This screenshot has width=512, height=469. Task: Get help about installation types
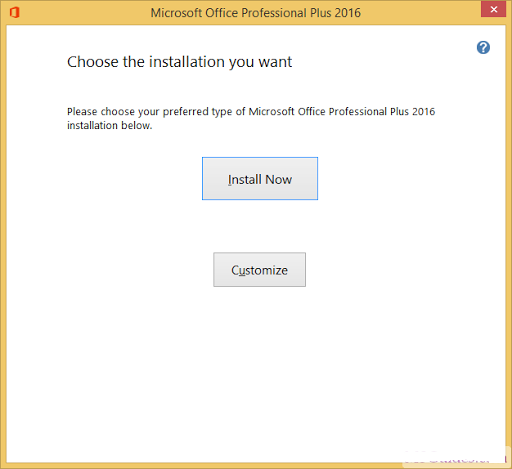(x=483, y=47)
